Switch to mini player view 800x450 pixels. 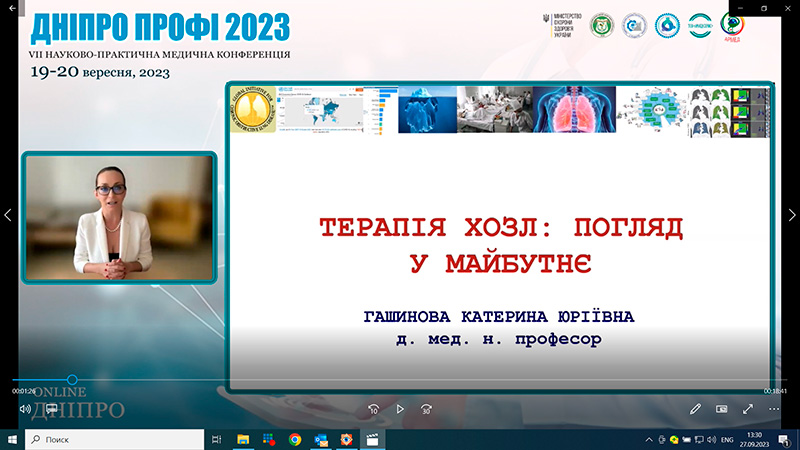click(x=721, y=409)
